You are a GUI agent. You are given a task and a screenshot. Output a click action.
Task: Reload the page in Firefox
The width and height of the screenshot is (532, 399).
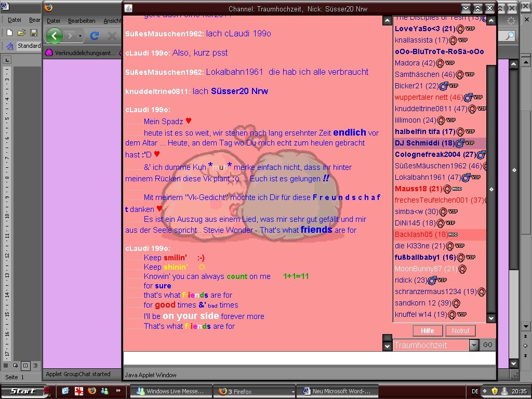95,35
